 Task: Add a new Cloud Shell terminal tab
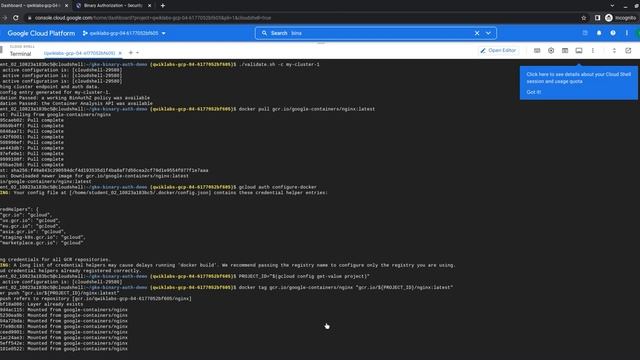[131, 53]
